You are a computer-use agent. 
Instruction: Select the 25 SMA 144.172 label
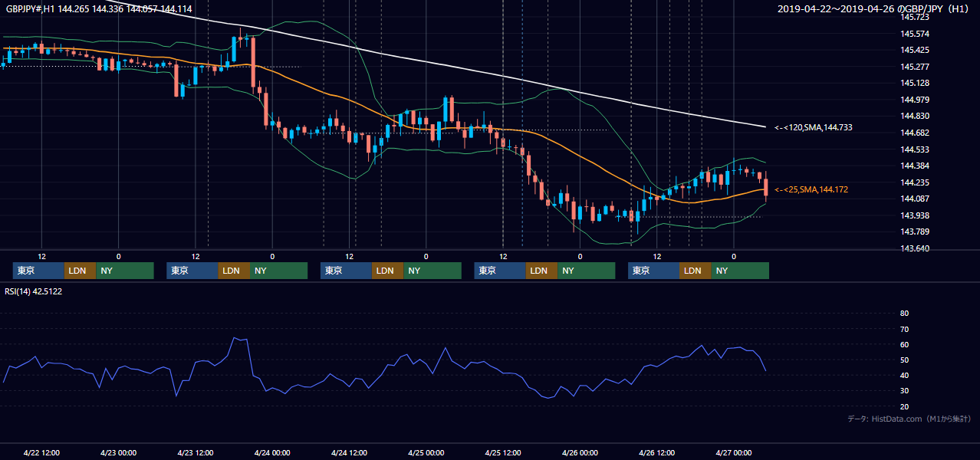click(x=811, y=189)
